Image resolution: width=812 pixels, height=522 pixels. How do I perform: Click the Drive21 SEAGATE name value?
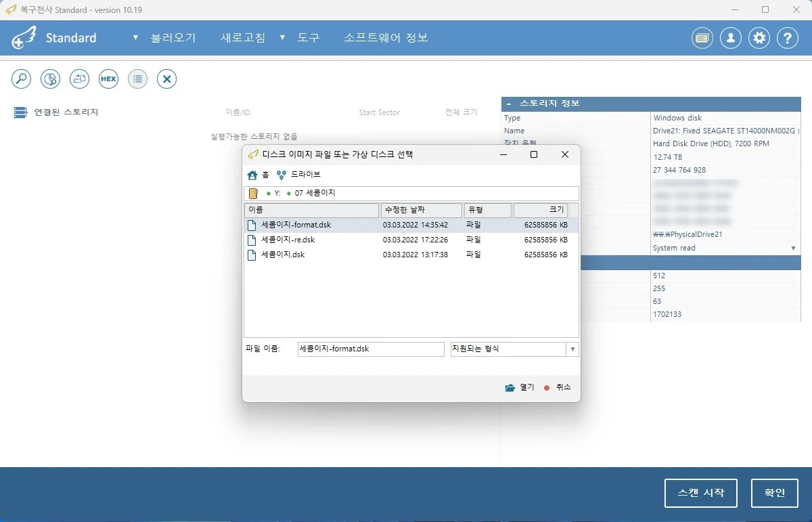(726, 131)
